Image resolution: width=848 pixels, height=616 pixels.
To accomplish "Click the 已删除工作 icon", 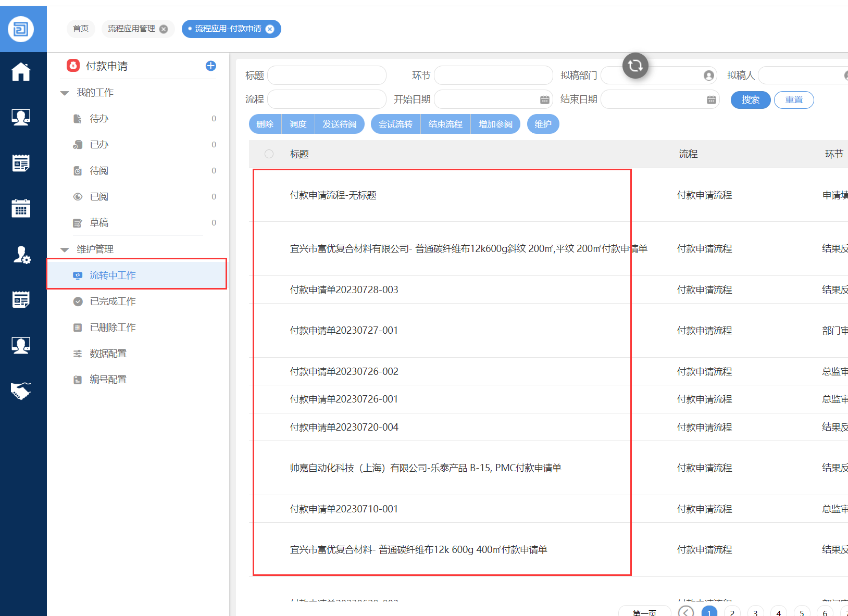I will tap(78, 328).
